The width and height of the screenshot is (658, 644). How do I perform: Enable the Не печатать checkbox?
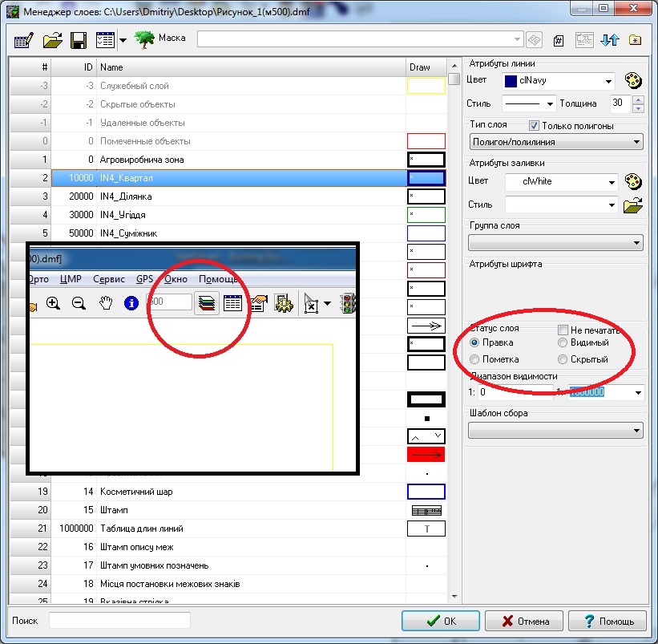coord(563,330)
